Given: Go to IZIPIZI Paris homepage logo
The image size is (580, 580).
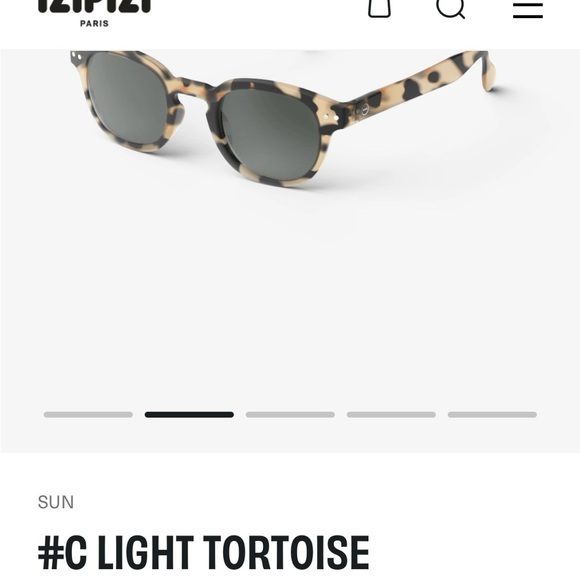Looking at the screenshot, I should [95, 12].
